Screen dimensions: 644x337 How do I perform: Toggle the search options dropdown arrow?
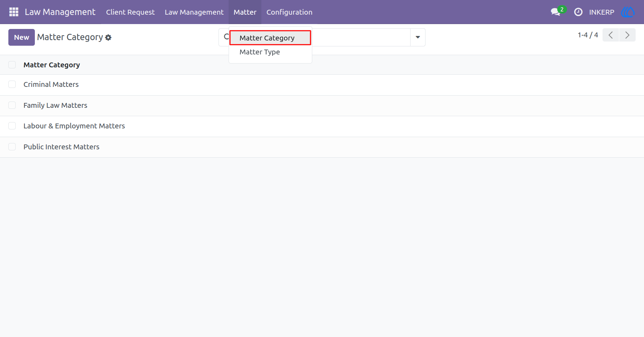[x=418, y=37]
